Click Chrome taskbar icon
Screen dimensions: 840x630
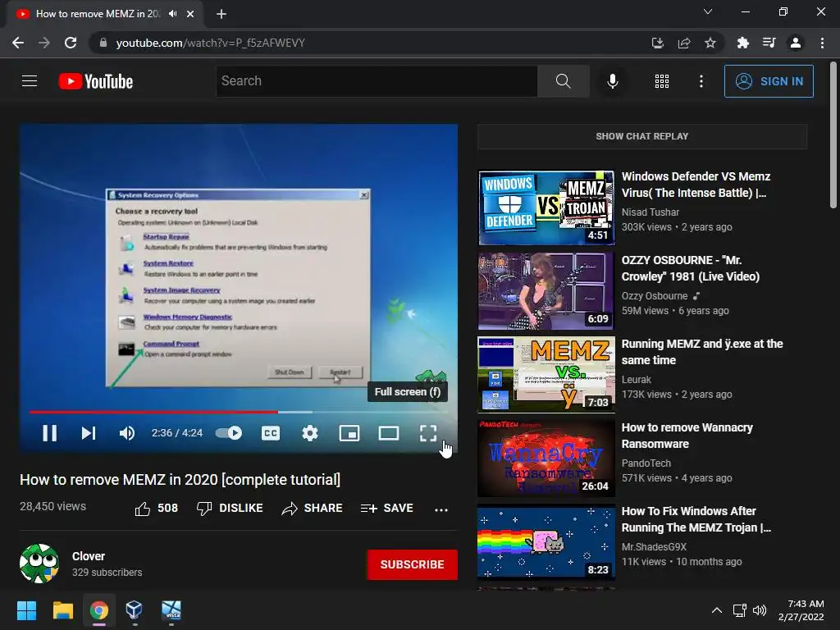point(98,610)
